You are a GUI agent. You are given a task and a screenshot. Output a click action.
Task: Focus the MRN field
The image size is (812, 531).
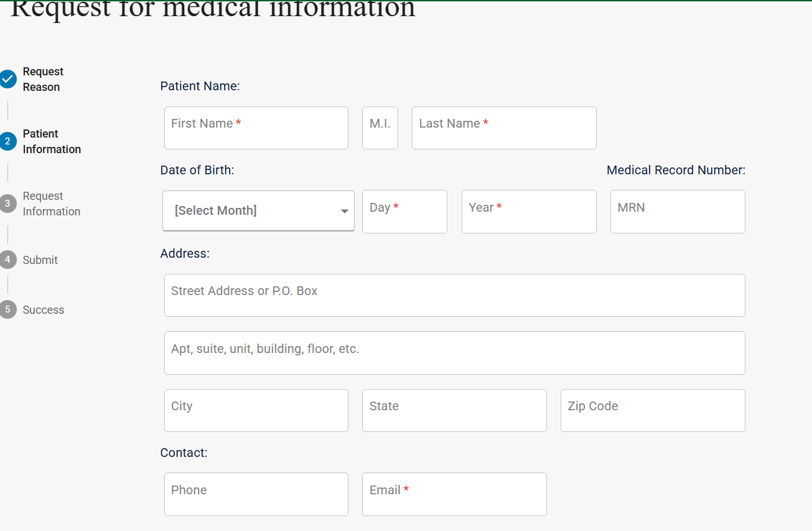coord(678,212)
